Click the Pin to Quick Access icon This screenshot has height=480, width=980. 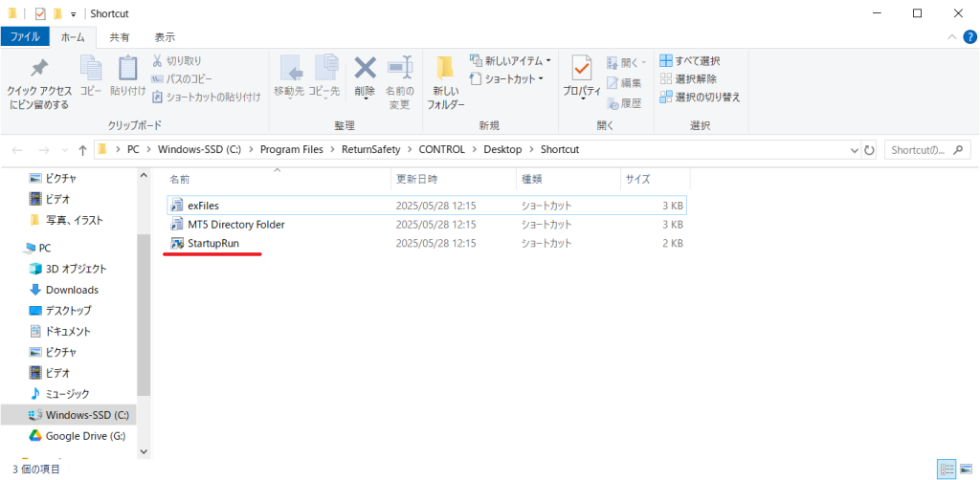point(38,71)
